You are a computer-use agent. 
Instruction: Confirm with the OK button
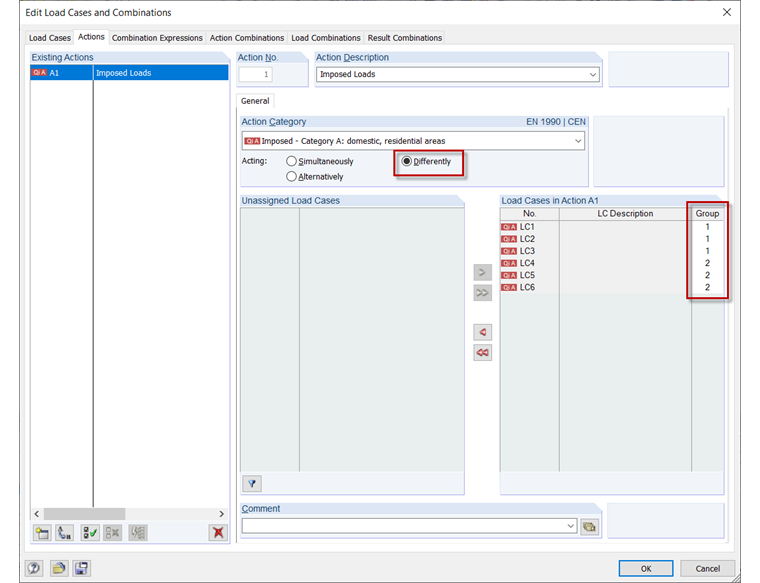(646, 568)
